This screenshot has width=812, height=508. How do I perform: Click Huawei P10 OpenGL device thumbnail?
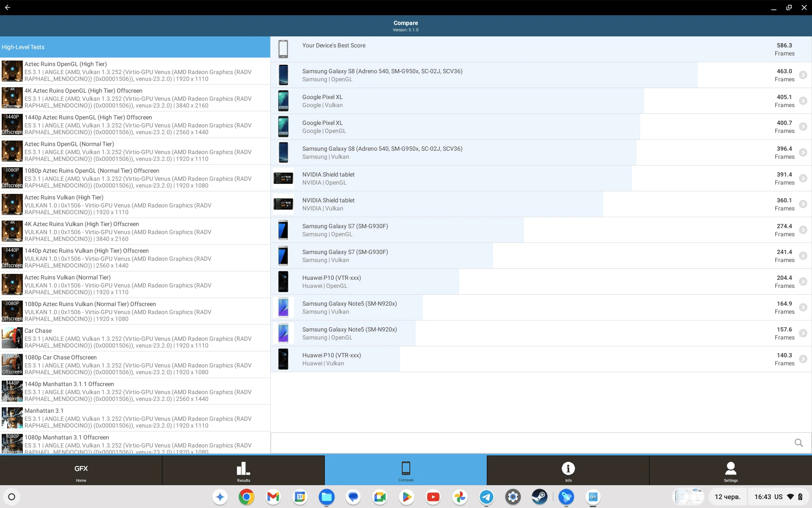pyautogui.click(x=283, y=282)
